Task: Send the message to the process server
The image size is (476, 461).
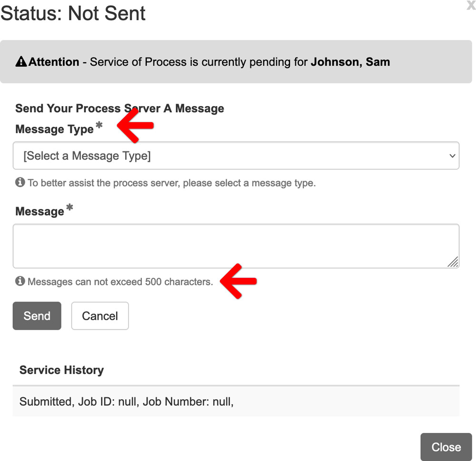Action: point(37,315)
